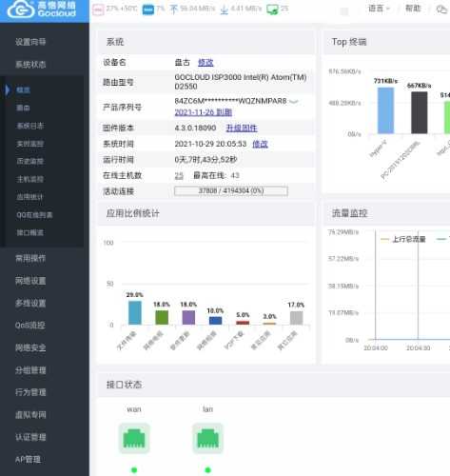450x476 pixels.
Task: Collapse the 系统状态 sidebar section
Action: point(30,65)
